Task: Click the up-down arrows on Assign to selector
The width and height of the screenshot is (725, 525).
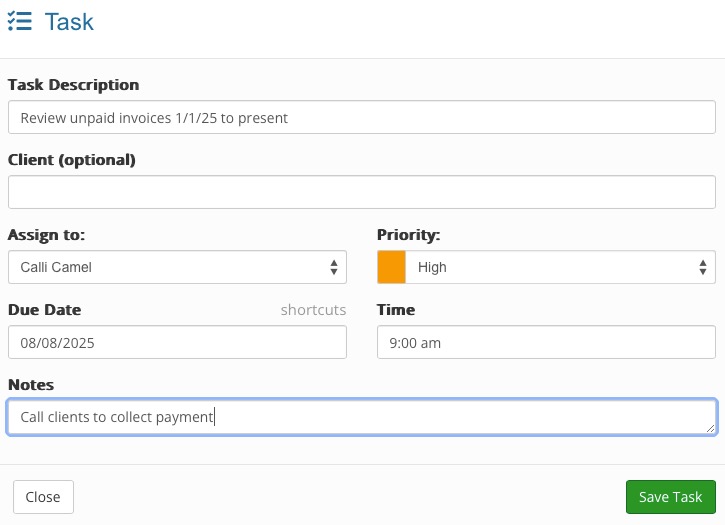Action: pos(334,267)
